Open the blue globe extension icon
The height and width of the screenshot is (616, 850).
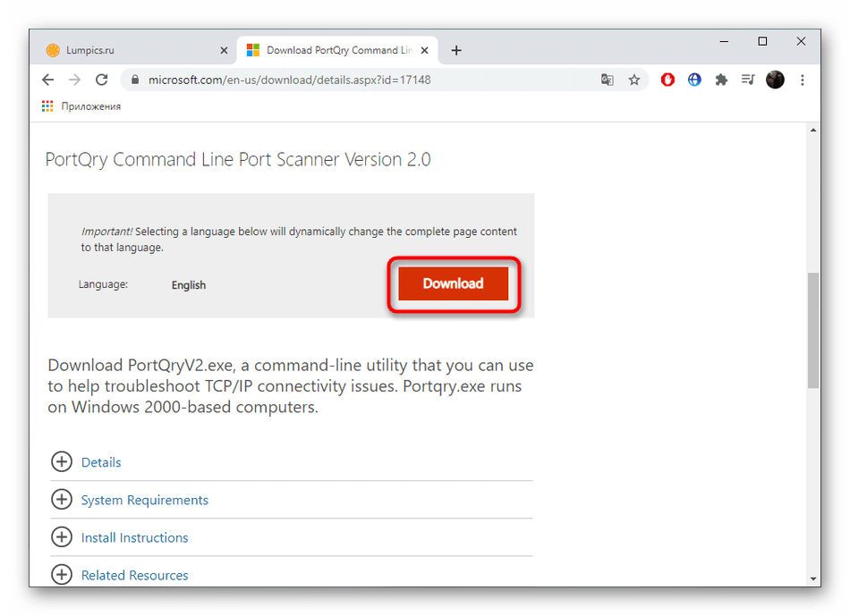pyautogui.click(x=694, y=80)
